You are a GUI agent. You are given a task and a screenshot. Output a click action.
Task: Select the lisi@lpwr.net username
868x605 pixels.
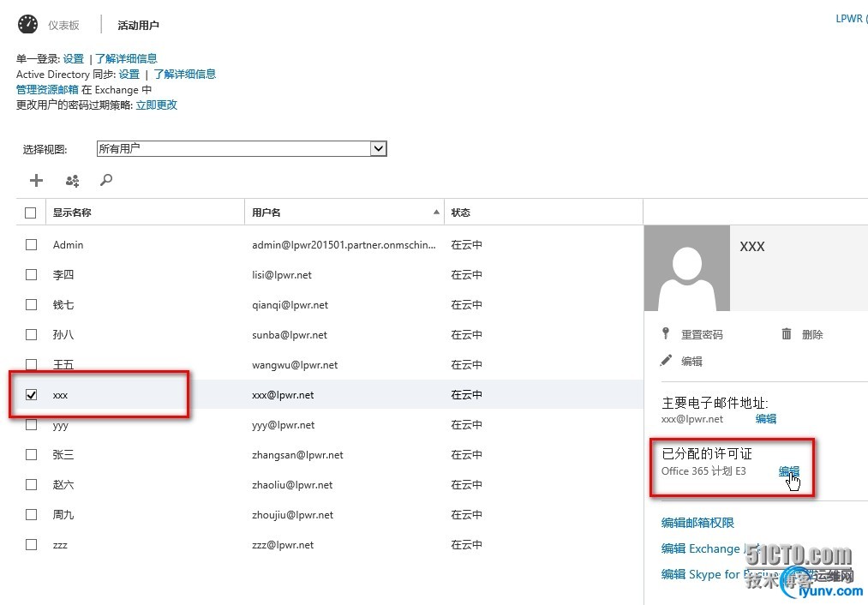point(282,274)
